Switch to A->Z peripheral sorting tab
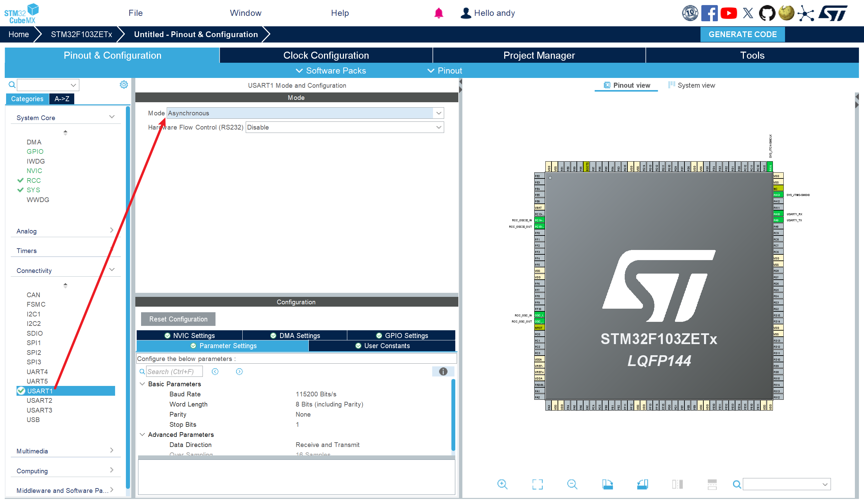The height and width of the screenshot is (504, 864). (x=62, y=99)
